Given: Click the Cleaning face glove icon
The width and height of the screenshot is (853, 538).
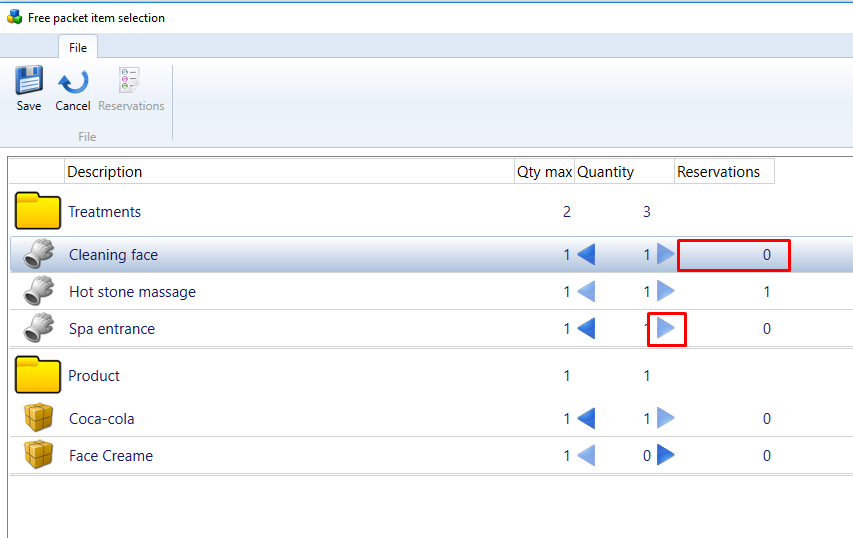Looking at the screenshot, I should tap(39, 253).
